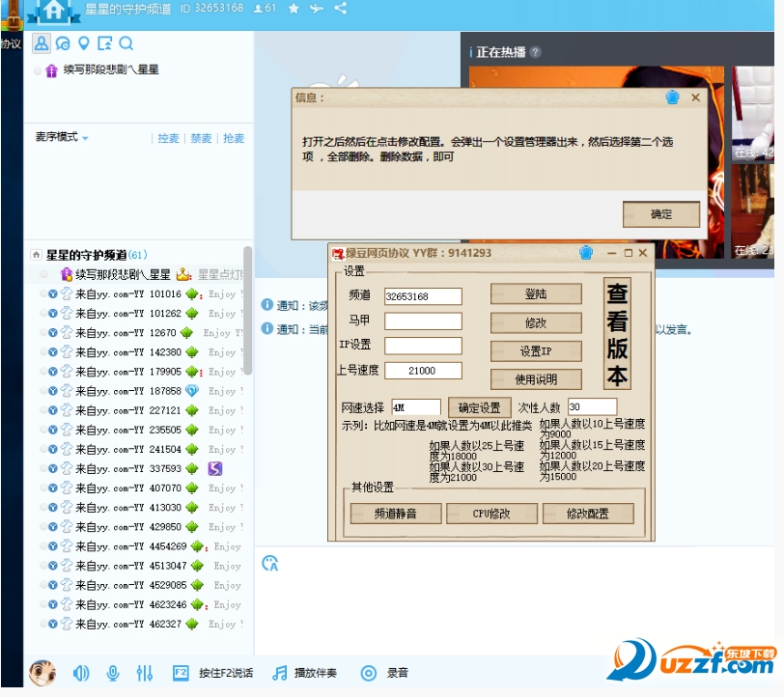This screenshot has width=784, height=697.
Task: Click the search magnifier icon
Action: pos(126,43)
